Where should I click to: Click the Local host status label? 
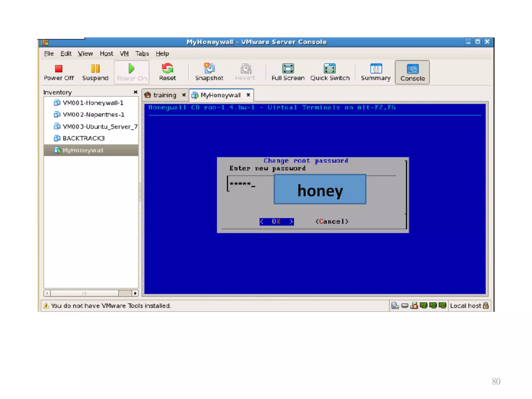pos(465,306)
